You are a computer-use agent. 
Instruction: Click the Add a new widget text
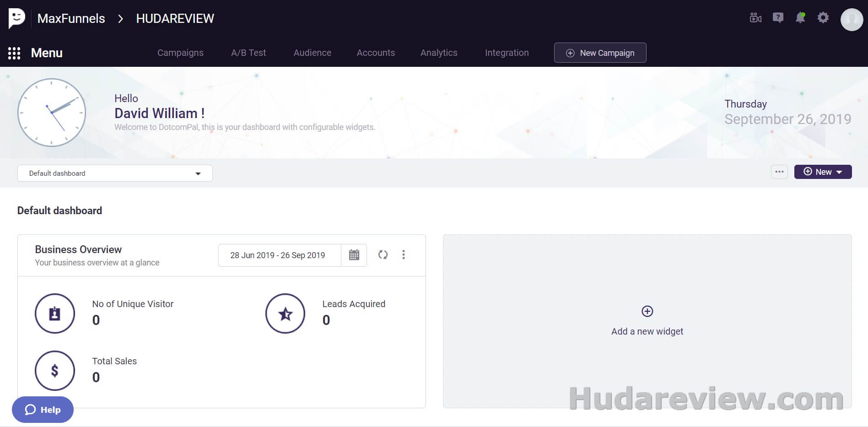(x=647, y=331)
